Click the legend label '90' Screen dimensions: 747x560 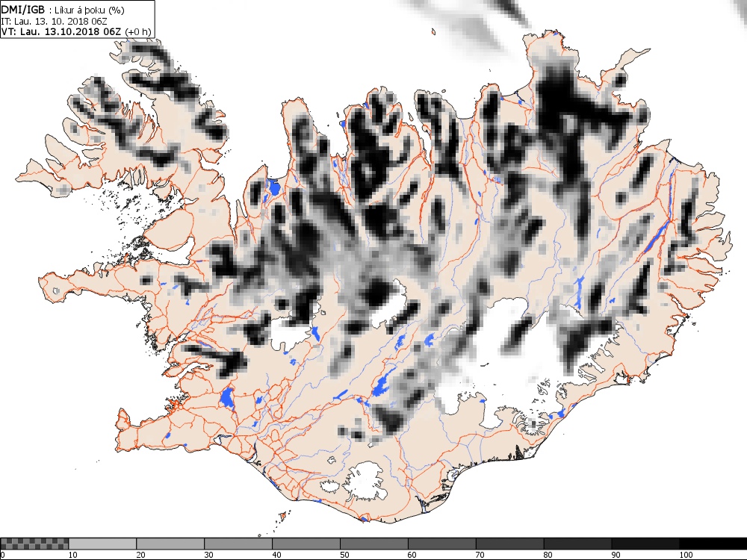[x=616, y=555]
